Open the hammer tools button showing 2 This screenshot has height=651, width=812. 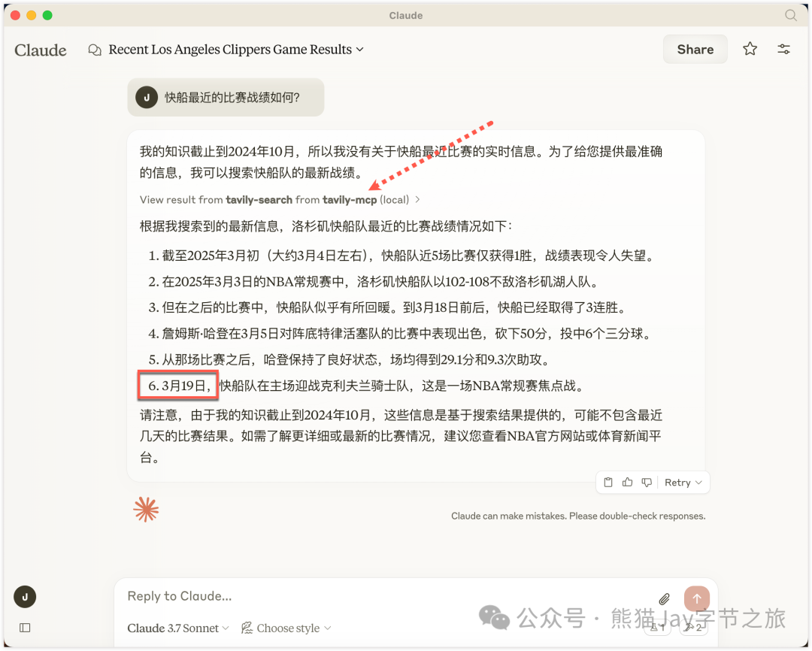coord(693,628)
